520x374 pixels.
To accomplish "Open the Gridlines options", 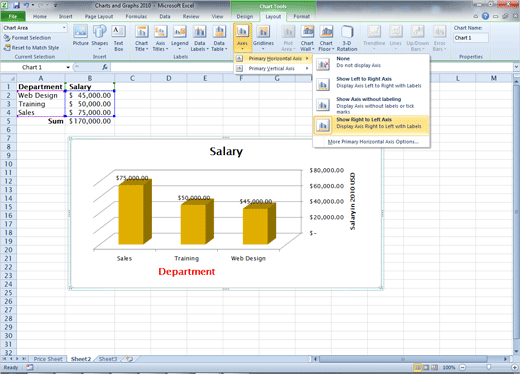I will [x=263, y=37].
